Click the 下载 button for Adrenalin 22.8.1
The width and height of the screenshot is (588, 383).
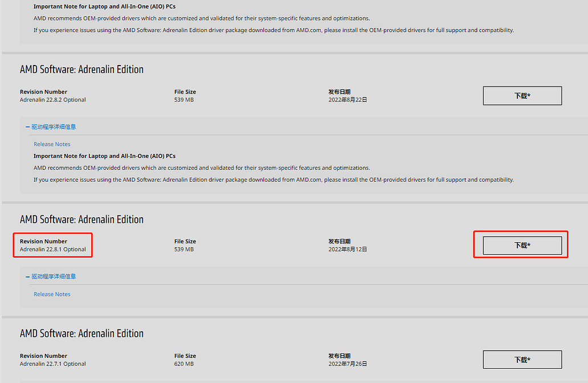(522, 246)
